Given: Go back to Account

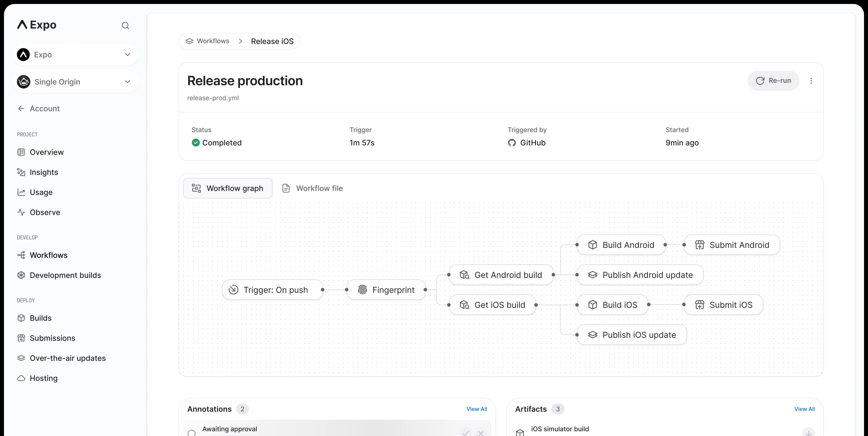Looking at the screenshot, I should click(38, 109).
